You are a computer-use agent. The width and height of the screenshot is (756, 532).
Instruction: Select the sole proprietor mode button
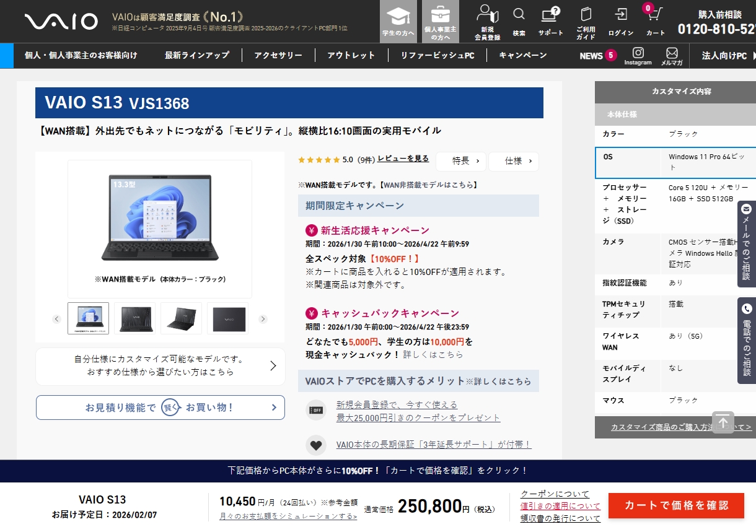click(441, 22)
